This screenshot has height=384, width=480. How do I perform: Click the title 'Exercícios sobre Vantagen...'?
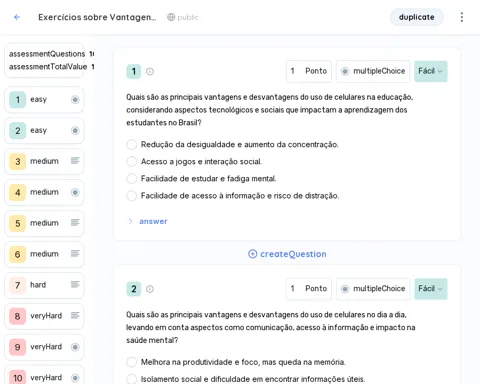pyautogui.click(x=97, y=17)
